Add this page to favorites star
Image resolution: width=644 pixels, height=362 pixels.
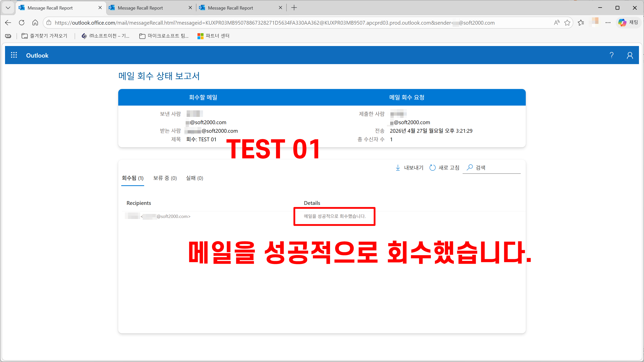coord(567,23)
